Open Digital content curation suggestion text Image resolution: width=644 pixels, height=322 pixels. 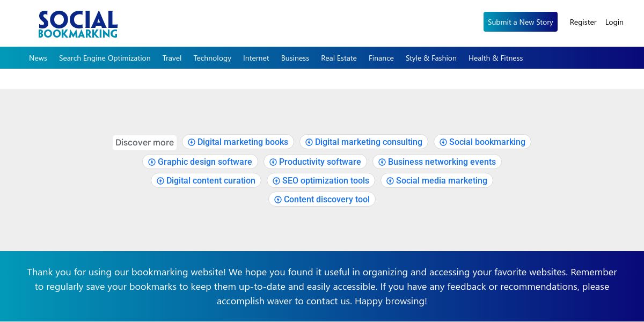[x=211, y=181]
